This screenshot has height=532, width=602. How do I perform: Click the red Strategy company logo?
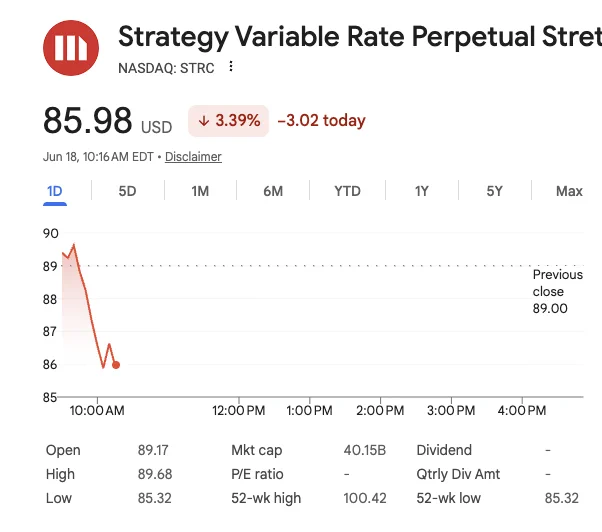click(x=71, y=48)
